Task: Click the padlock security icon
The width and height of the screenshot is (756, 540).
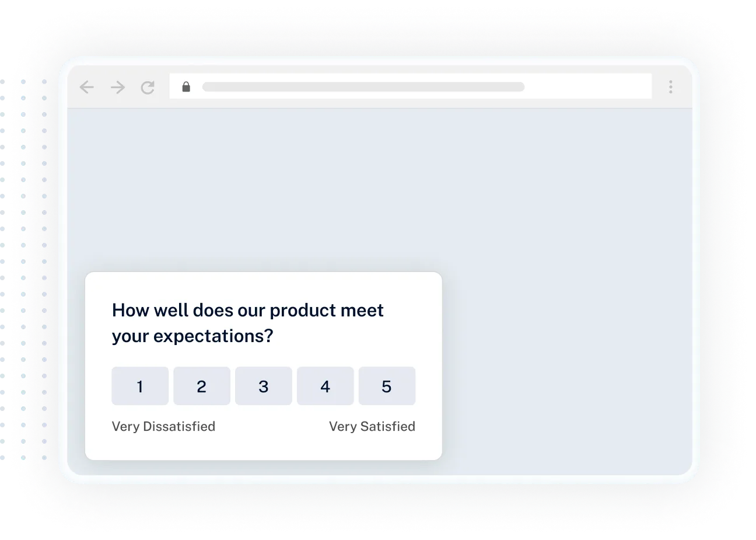Action: click(x=187, y=86)
